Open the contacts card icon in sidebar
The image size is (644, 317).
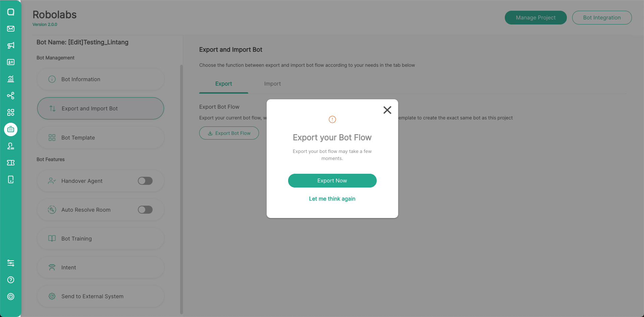tap(11, 62)
